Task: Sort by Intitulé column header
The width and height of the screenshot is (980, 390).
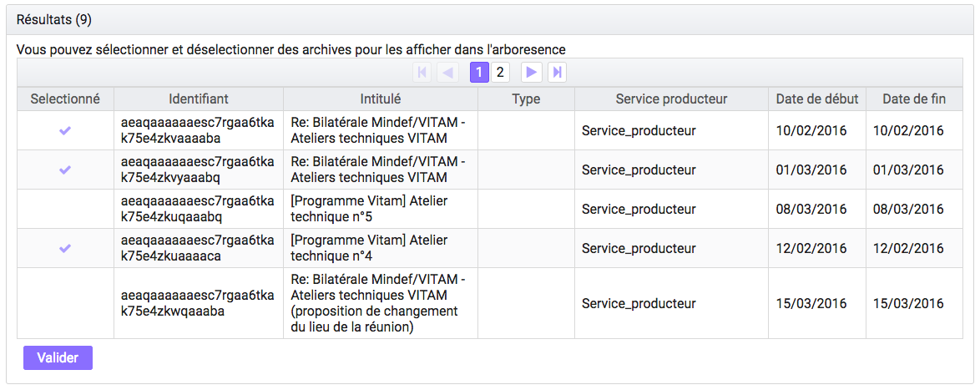Action: coord(381,99)
